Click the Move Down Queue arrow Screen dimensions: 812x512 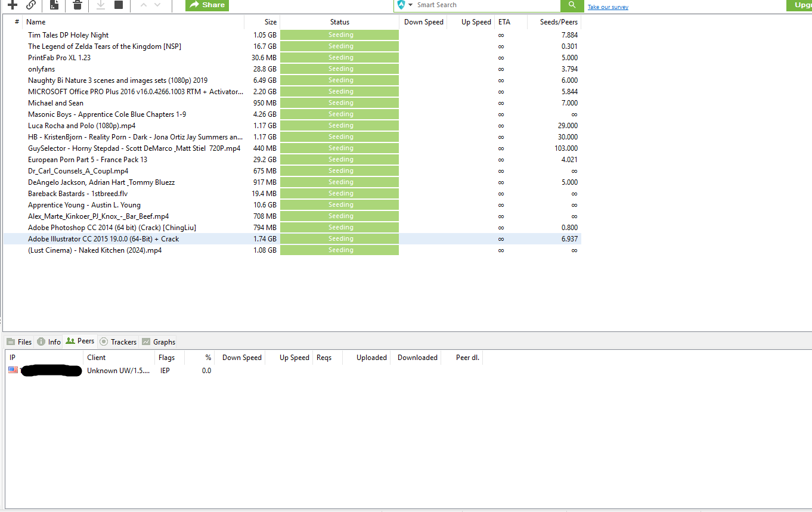click(157, 5)
